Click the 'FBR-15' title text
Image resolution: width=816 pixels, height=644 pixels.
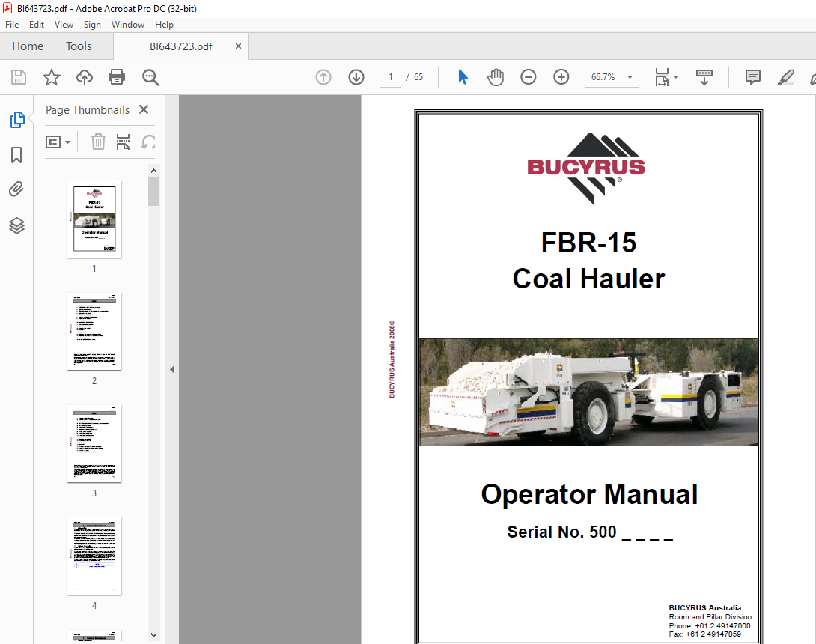[x=588, y=243]
